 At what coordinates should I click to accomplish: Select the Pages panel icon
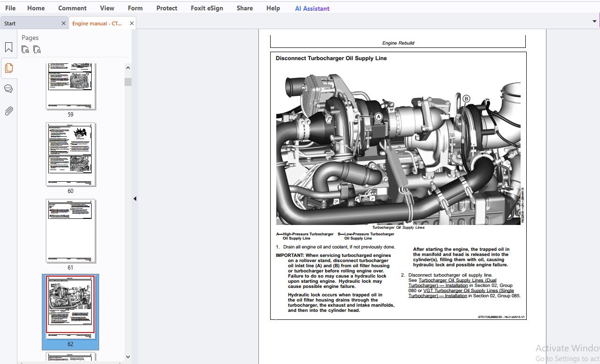click(8, 68)
